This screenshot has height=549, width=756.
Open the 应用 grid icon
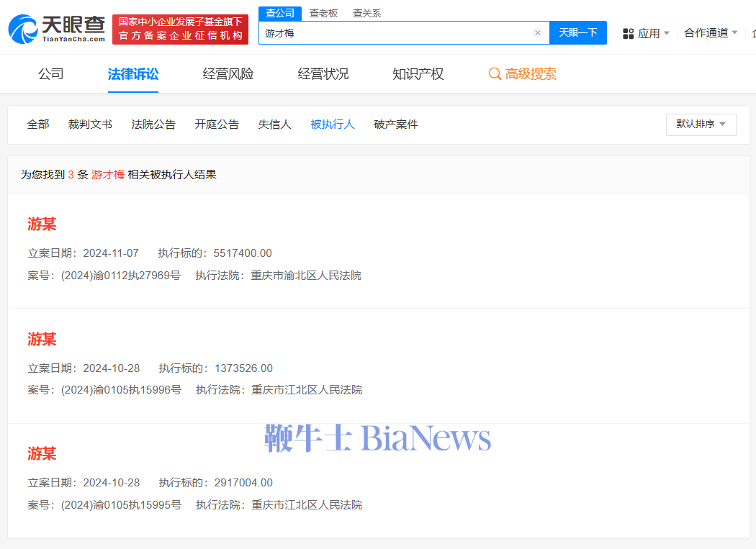coord(629,33)
